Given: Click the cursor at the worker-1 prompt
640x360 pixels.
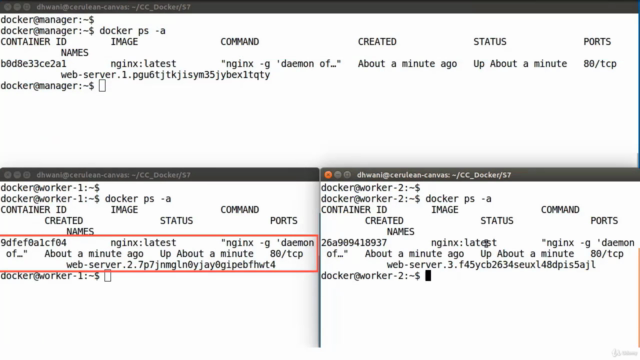Looking at the screenshot, I should 108,276.
